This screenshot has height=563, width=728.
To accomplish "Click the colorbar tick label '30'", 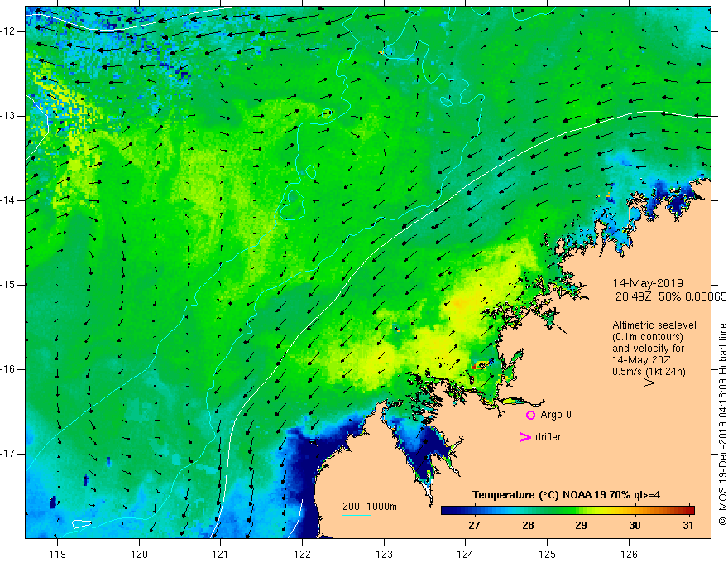I will 635,526.
